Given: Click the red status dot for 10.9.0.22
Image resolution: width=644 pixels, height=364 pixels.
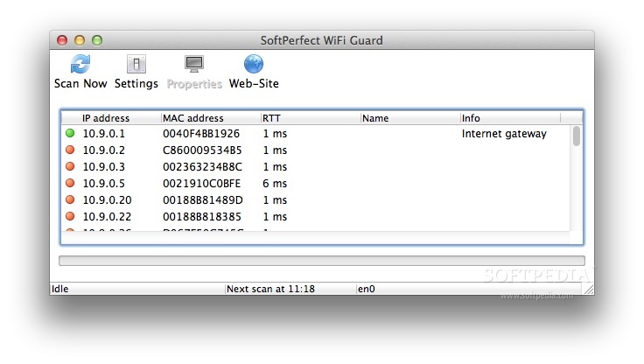Looking at the screenshot, I should click(x=70, y=216).
